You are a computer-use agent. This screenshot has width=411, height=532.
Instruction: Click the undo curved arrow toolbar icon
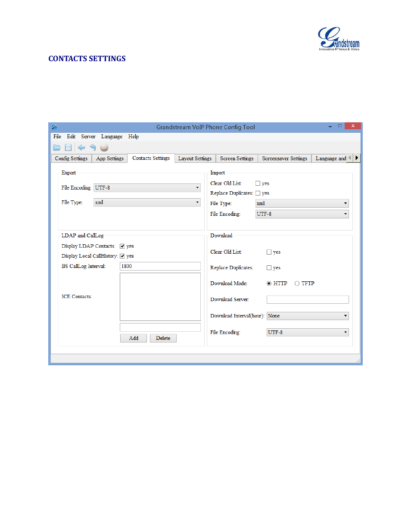coord(93,147)
